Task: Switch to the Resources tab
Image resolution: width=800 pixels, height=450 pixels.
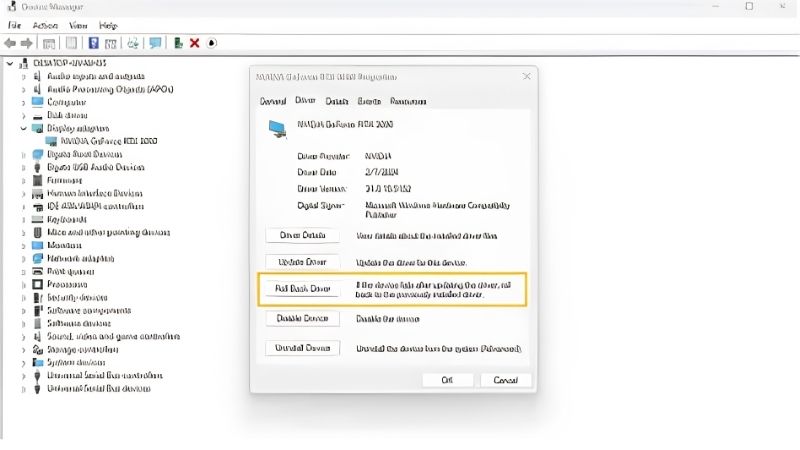Action: [408, 101]
